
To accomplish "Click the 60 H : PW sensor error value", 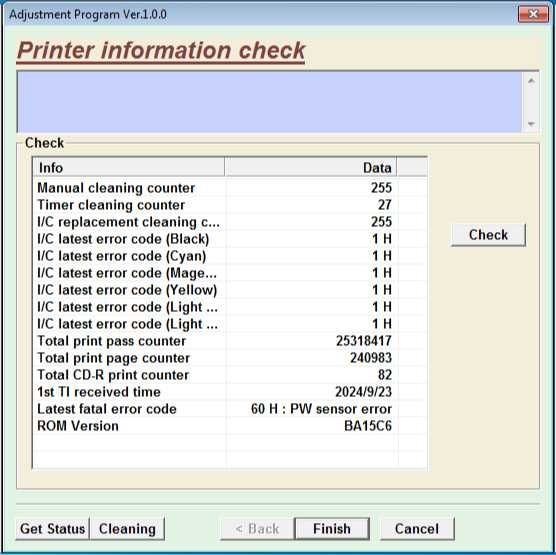I will click(x=321, y=409).
